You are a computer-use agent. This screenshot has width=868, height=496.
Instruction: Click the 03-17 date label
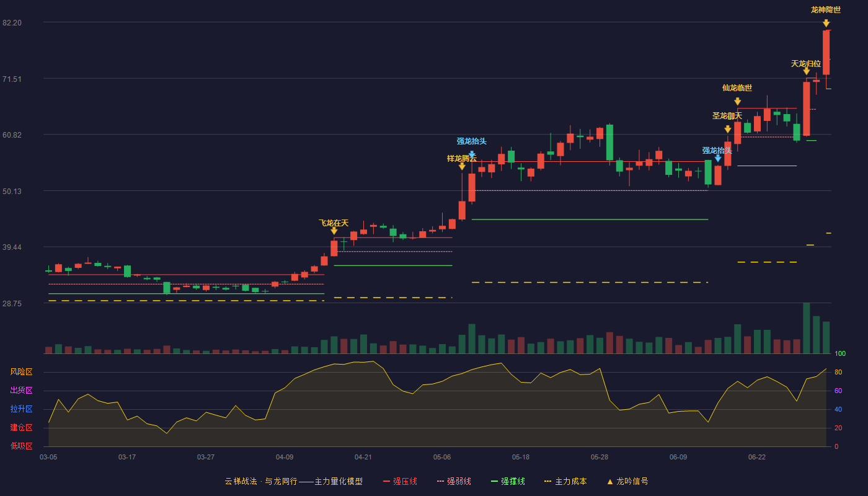point(127,457)
